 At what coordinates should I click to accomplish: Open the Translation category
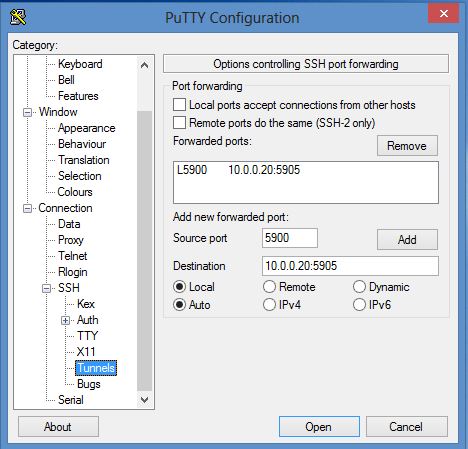(84, 160)
